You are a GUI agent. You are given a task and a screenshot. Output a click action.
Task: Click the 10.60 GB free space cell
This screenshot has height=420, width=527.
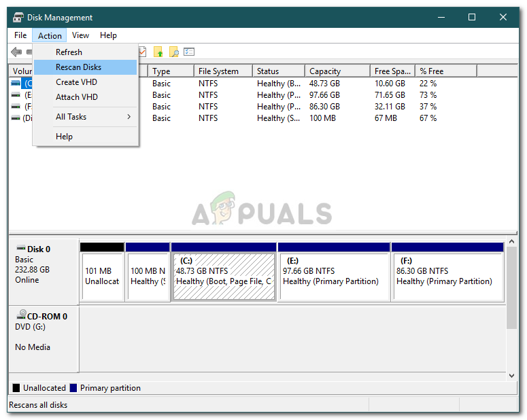pyautogui.click(x=390, y=84)
